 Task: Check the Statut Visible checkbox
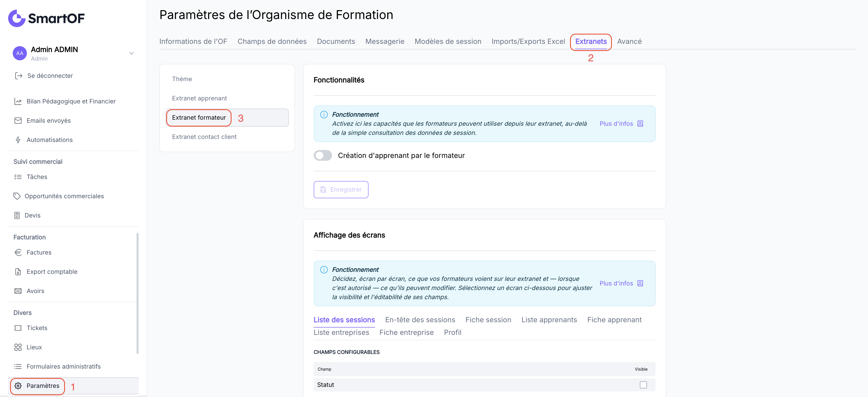[x=643, y=385]
